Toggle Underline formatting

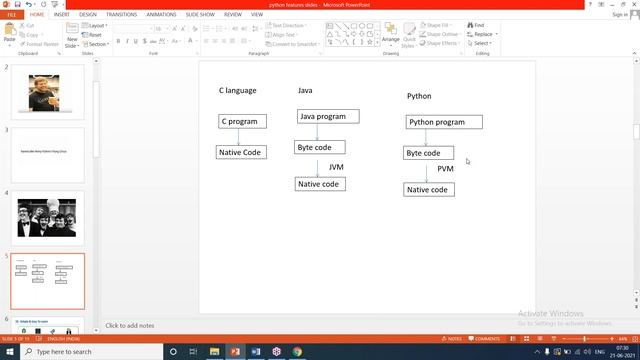click(x=136, y=41)
